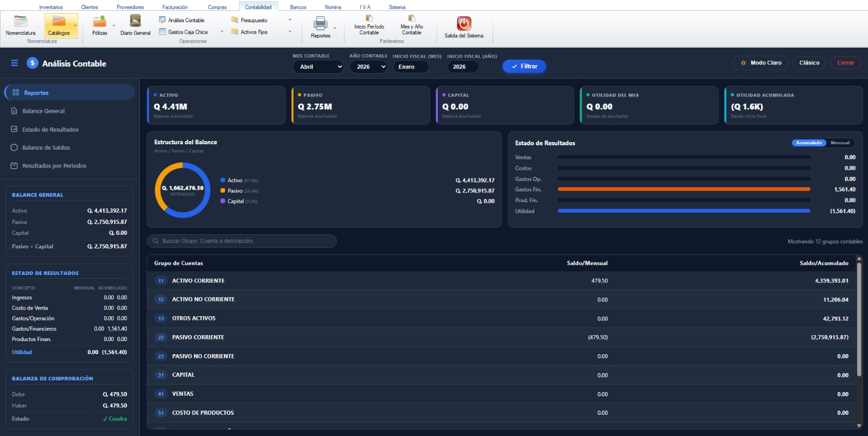This screenshot has width=868, height=436.
Task: Open the Mes Contable dropdown
Action: (318, 67)
